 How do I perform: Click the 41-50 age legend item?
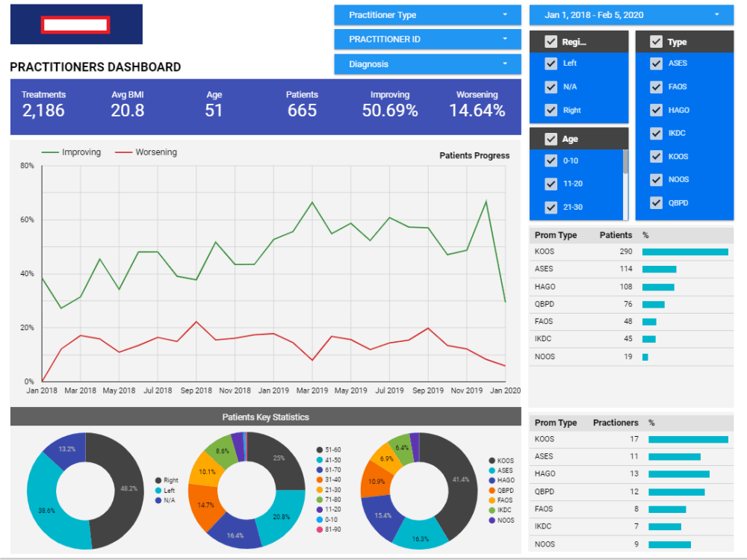pyautogui.click(x=329, y=461)
